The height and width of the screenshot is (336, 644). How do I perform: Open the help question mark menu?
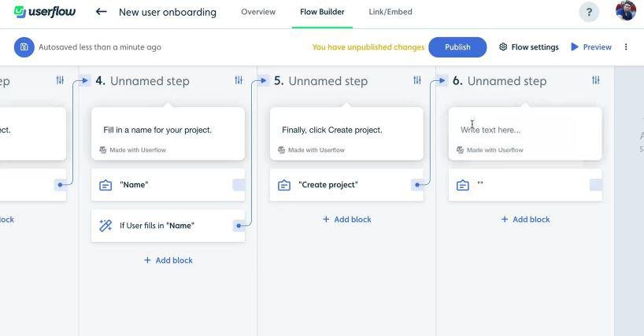tap(588, 12)
